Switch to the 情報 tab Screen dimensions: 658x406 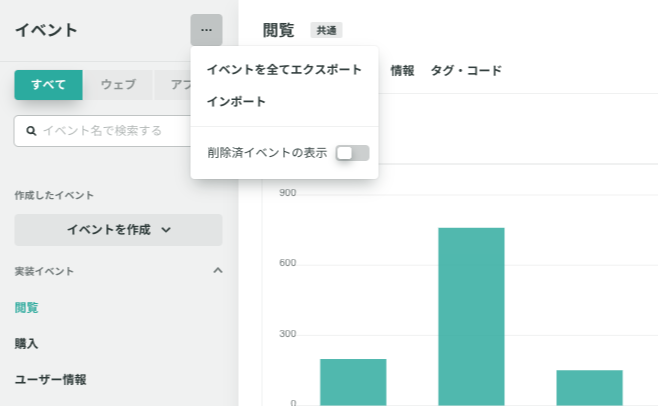click(x=402, y=71)
